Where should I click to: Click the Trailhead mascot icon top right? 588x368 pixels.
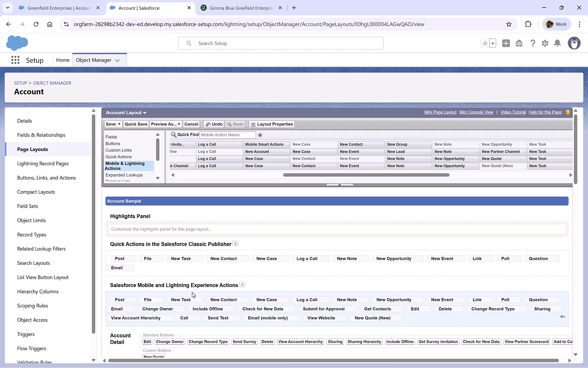click(x=574, y=43)
